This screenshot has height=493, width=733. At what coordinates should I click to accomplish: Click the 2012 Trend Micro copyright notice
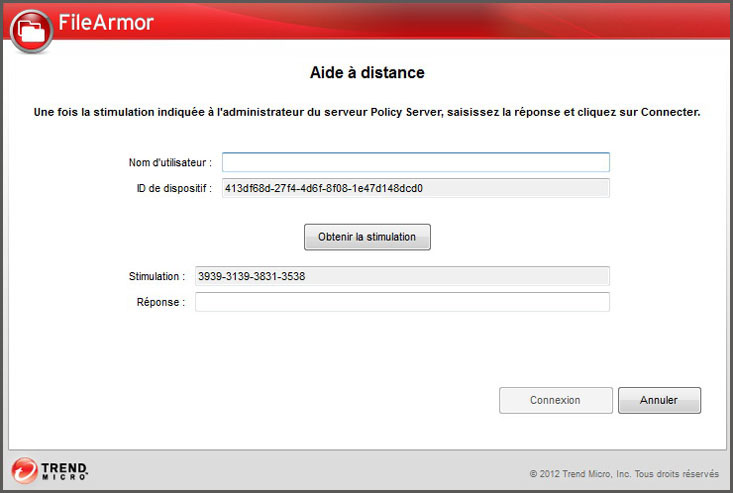tap(624, 473)
